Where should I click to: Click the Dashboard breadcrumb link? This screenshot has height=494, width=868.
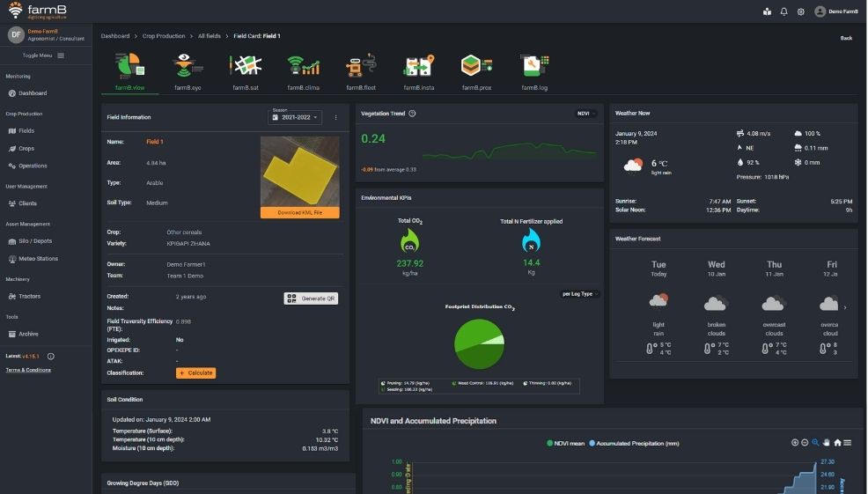tap(115, 36)
